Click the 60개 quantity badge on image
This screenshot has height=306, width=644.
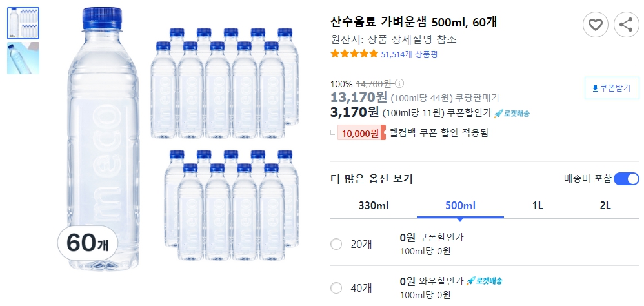click(x=88, y=243)
